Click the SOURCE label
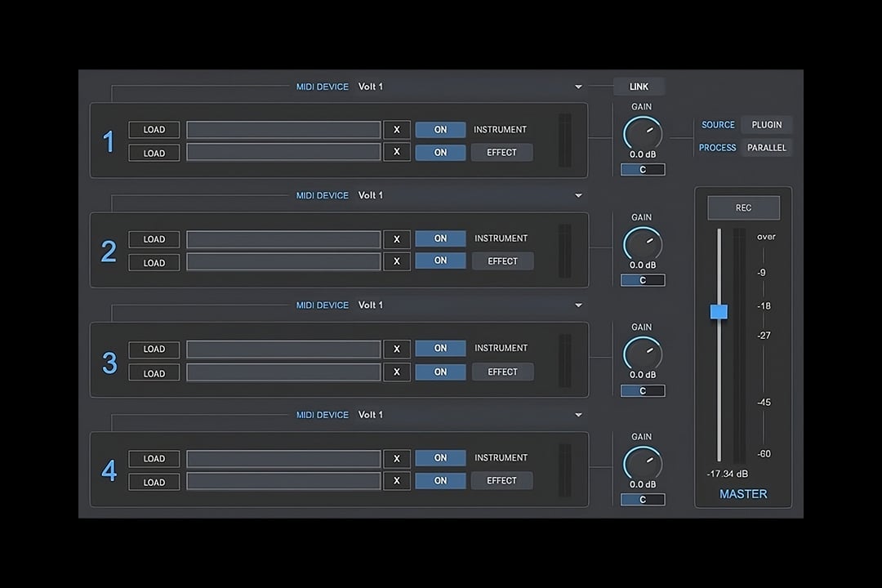Viewport: 882px width, 588px height. pyautogui.click(x=718, y=125)
